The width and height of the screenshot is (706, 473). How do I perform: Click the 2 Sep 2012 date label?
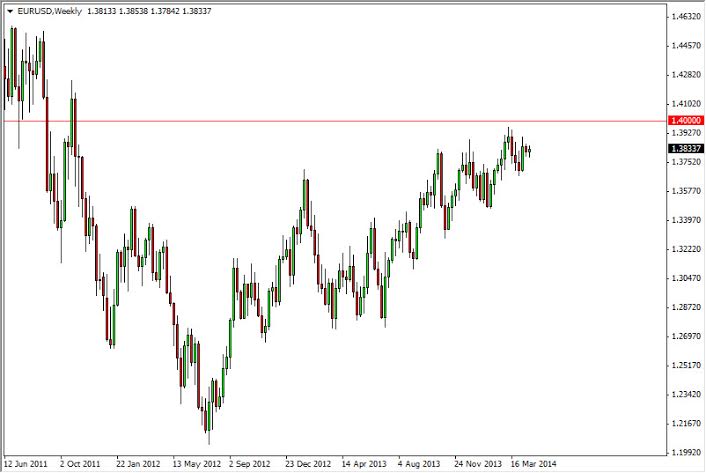(x=249, y=464)
